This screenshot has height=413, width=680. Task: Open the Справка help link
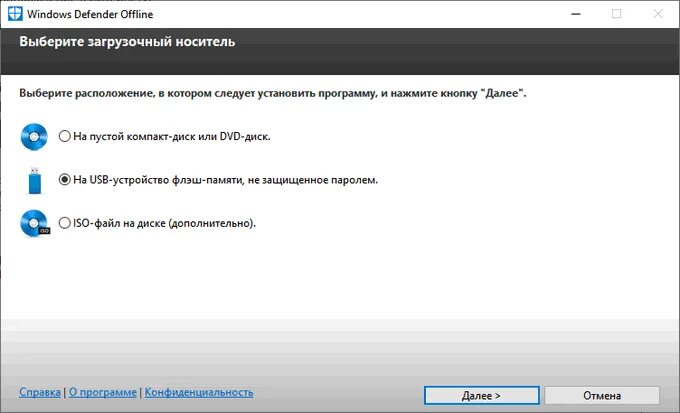click(40, 392)
